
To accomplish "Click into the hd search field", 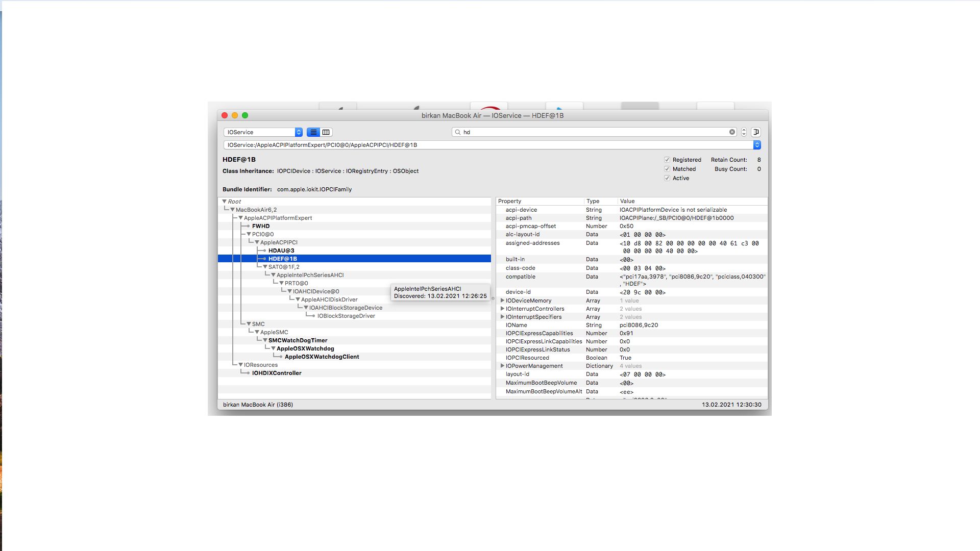I will [592, 132].
